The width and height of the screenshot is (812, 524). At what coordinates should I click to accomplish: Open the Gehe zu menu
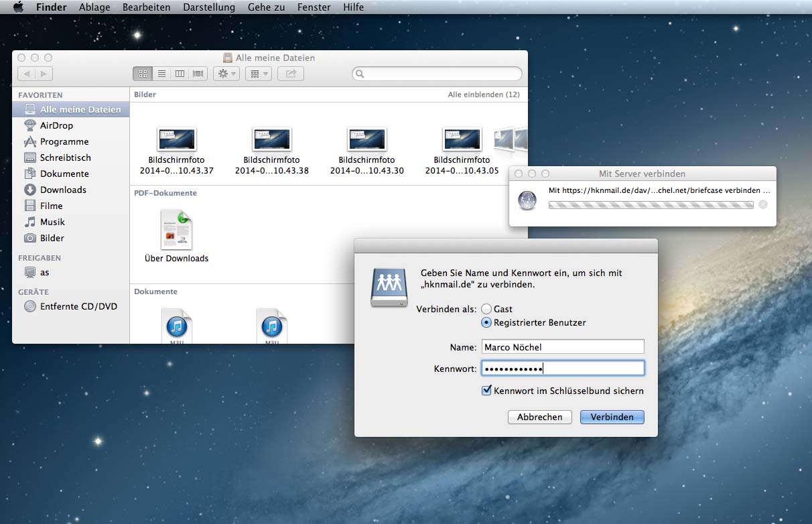click(x=266, y=7)
